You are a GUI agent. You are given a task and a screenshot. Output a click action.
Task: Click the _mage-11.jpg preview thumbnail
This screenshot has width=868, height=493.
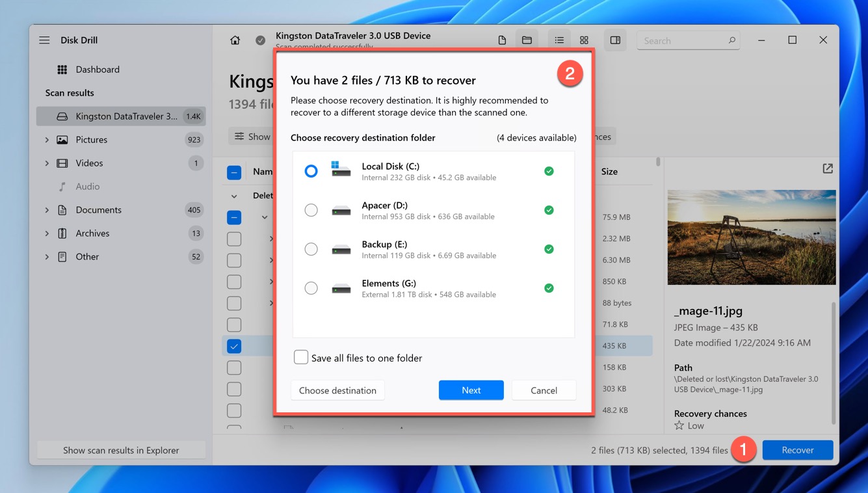pyautogui.click(x=752, y=237)
